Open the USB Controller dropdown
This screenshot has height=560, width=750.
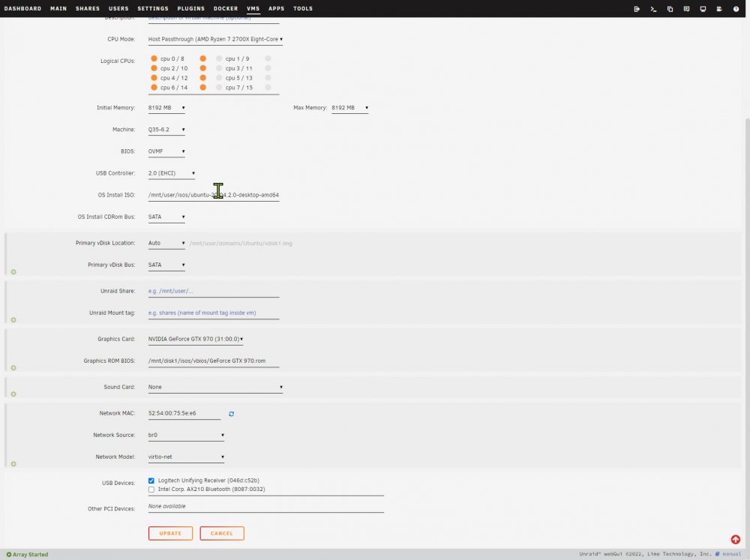(x=172, y=173)
